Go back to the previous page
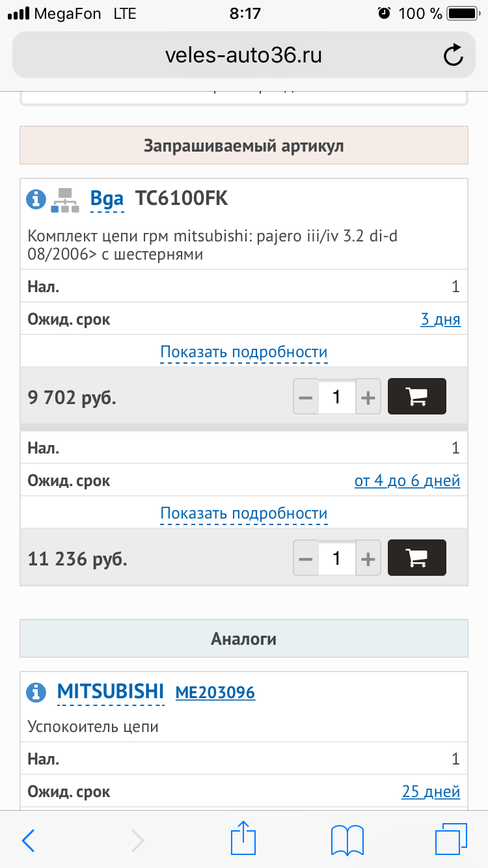Screen dimensions: 488x868 coord(29,840)
